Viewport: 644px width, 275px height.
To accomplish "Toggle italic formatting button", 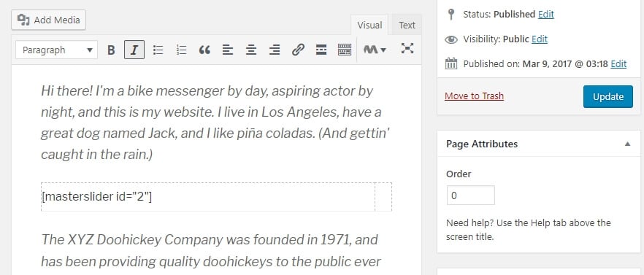I will click(134, 50).
